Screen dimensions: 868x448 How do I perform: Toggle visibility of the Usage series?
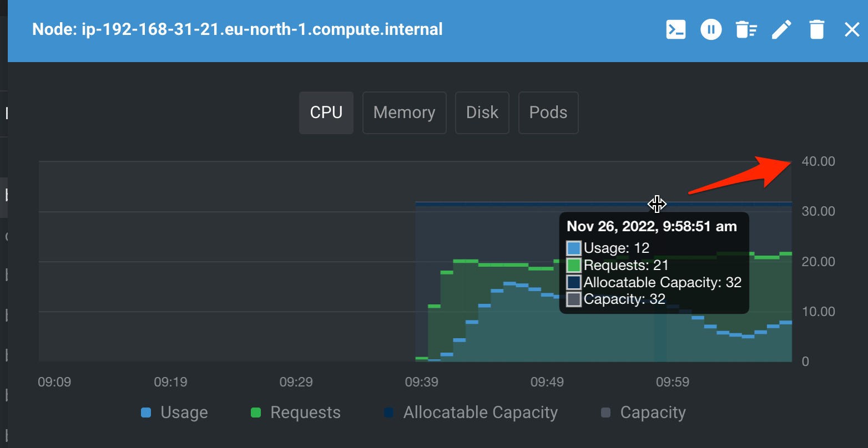174,412
